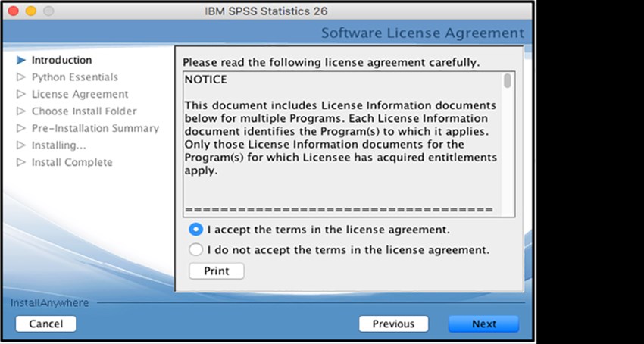Click the NOTICE heading in license text
The image size is (644, 344).
coord(205,80)
